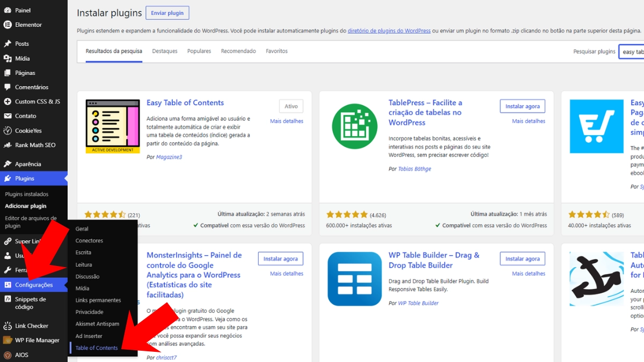
Task: Click Instalar agora for MonsterInsights
Action: pyautogui.click(x=280, y=258)
